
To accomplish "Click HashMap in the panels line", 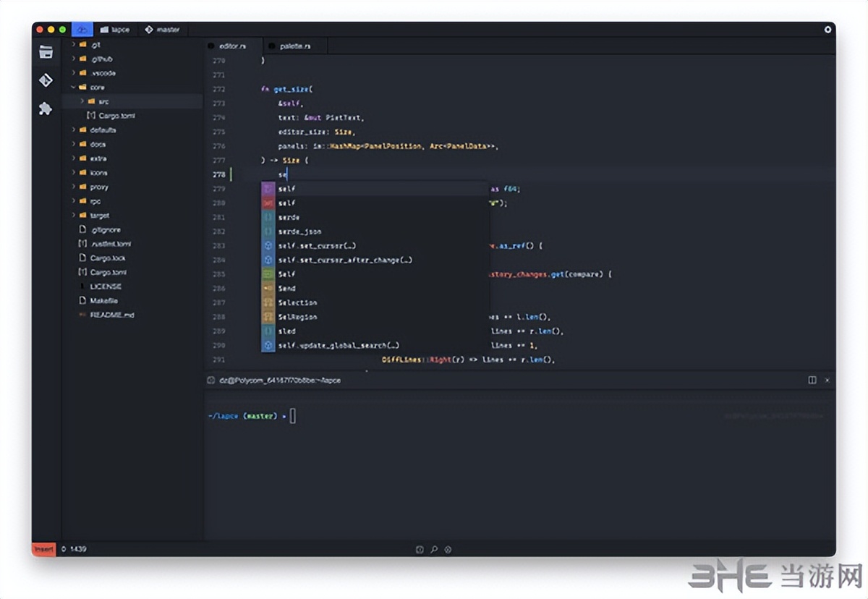I will coord(345,146).
